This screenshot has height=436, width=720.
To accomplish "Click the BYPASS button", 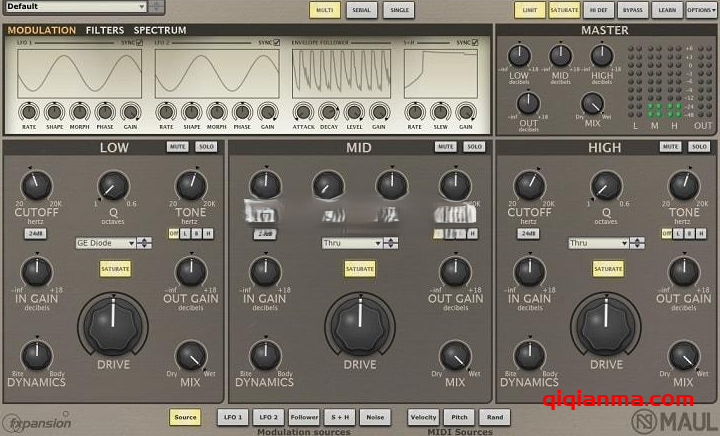I will (x=632, y=10).
